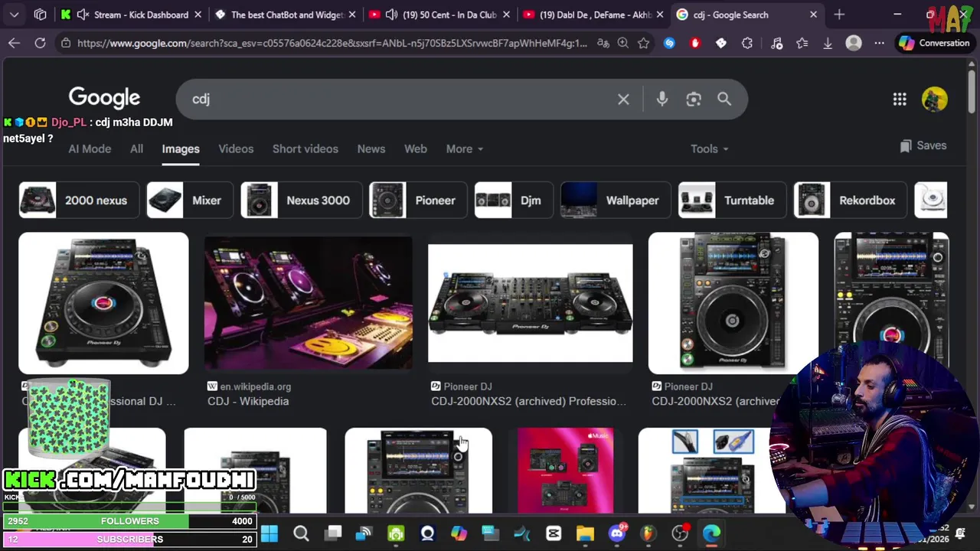Open the tab search chevron
Screen dimensions: 980x551
pyautogui.click(x=14, y=15)
